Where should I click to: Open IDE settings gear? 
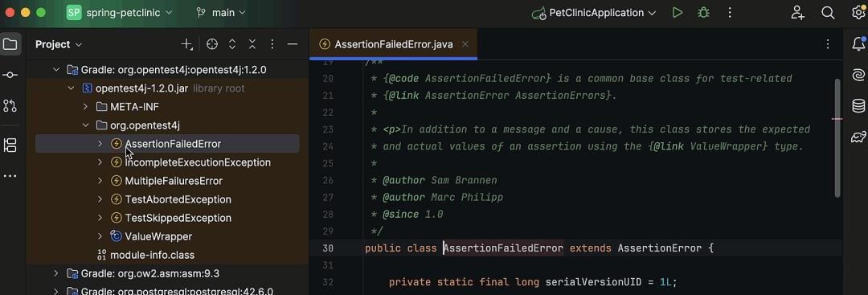click(858, 12)
